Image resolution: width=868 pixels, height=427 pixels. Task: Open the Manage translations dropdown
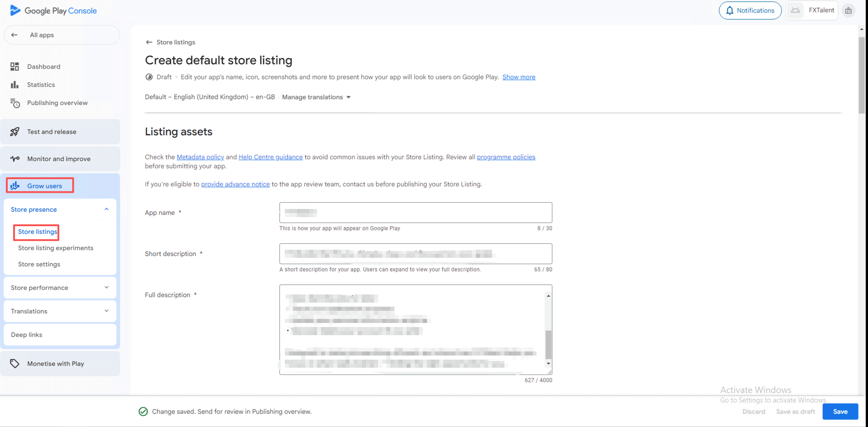317,97
